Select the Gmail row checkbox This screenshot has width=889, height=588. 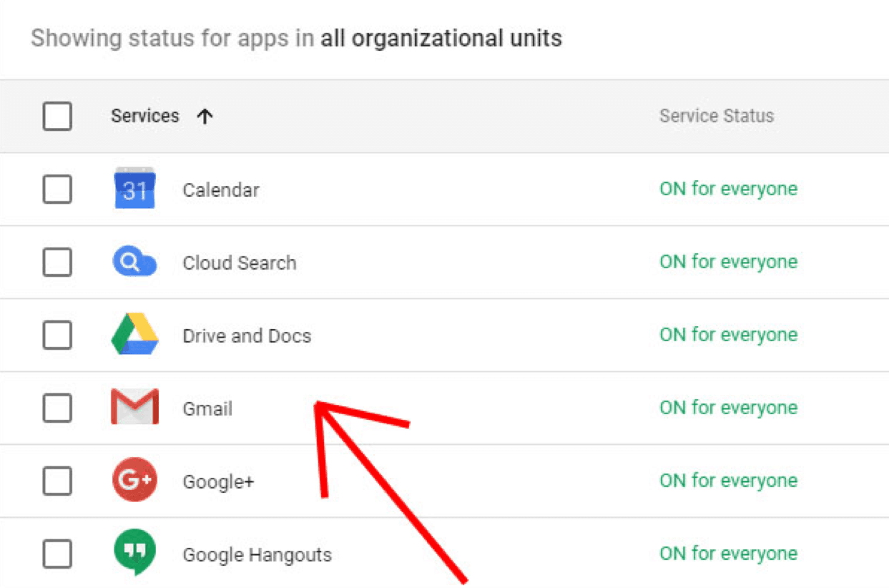coord(57,408)
